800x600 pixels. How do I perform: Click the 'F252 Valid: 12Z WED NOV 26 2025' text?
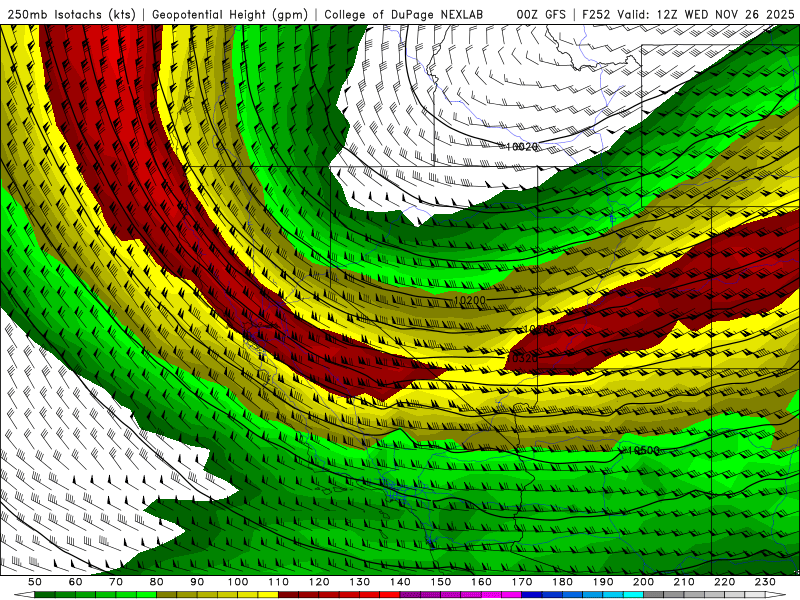(688, 15)
